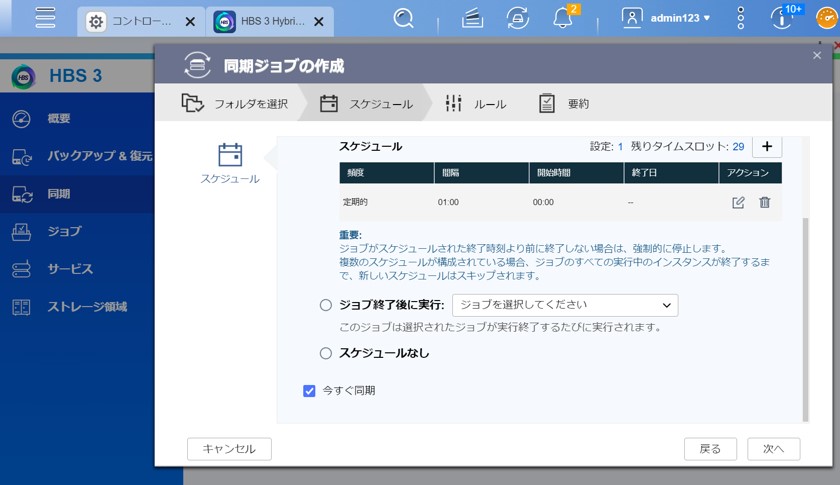Screen dimensions: 840x485
Task: Go to the フォルダを選択 wizard step
Action: (x=235, y=103)
